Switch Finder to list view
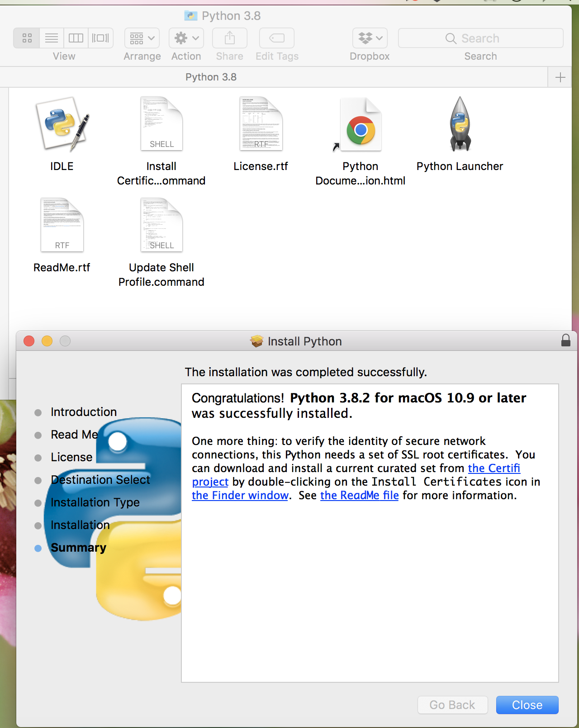 pyautogui.click(x=52, y=38)
